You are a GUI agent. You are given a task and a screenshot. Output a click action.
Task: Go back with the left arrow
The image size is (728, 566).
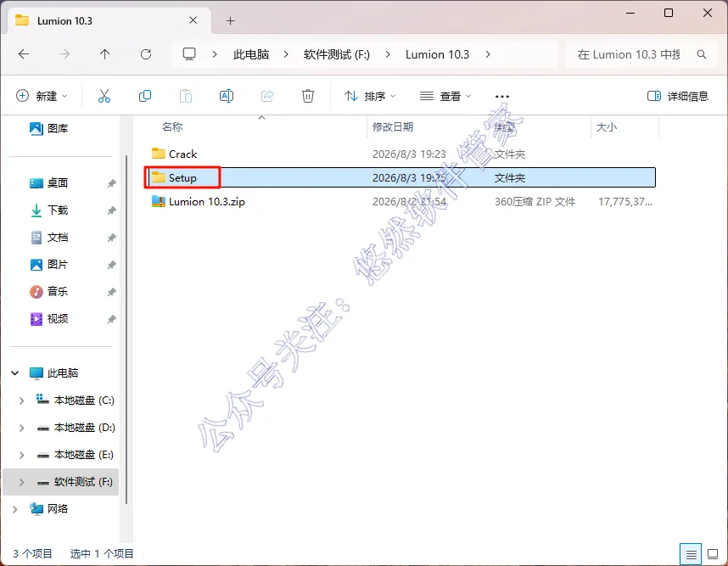pos(24,54)
